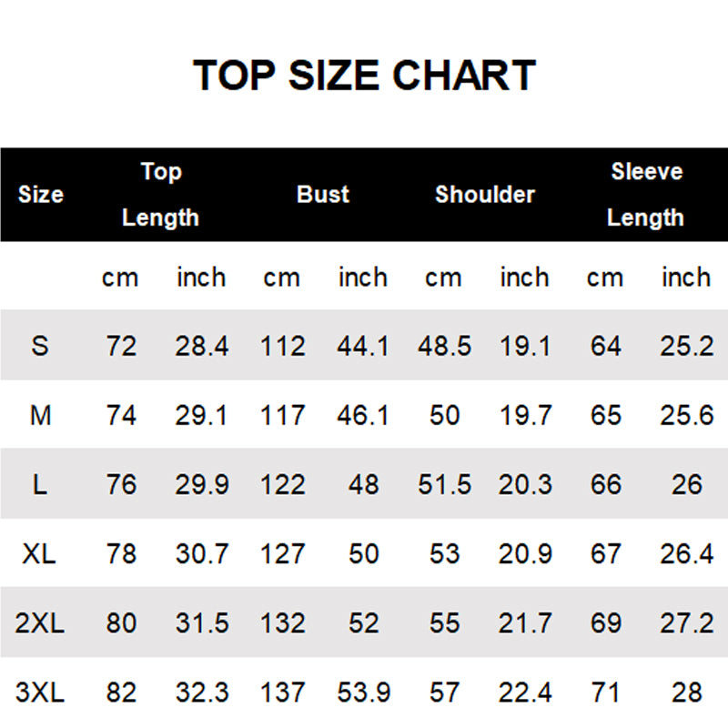Select the Shoulder column header
728x728 pixels.
click(x=485, y=194)
